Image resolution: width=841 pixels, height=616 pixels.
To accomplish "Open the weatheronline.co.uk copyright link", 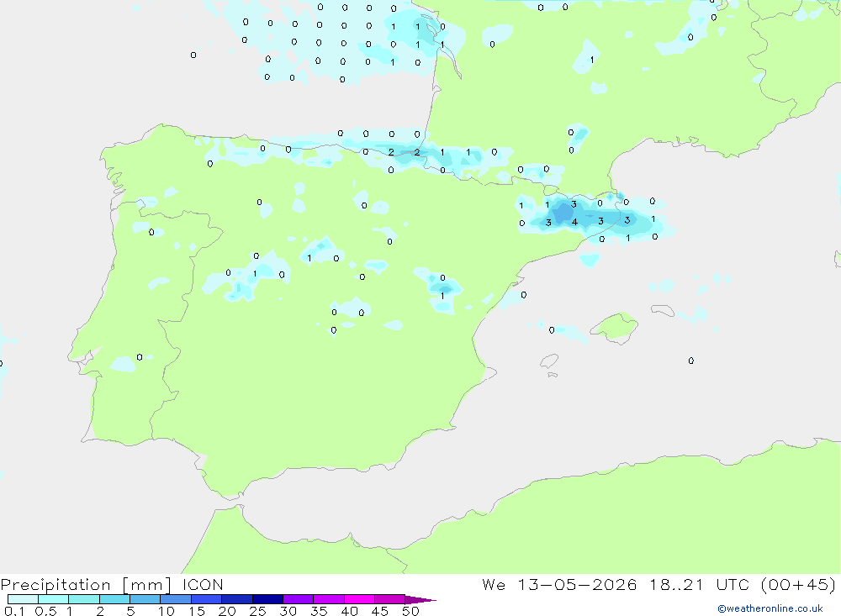I will pos(770,608).
